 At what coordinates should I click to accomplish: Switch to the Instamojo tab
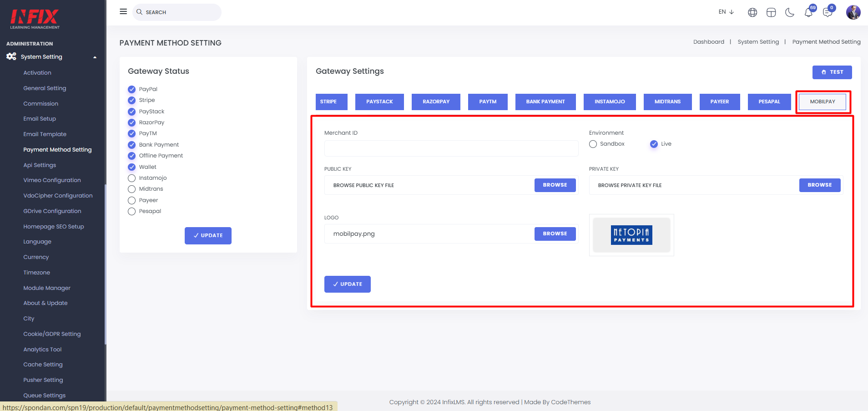(610, 102)
